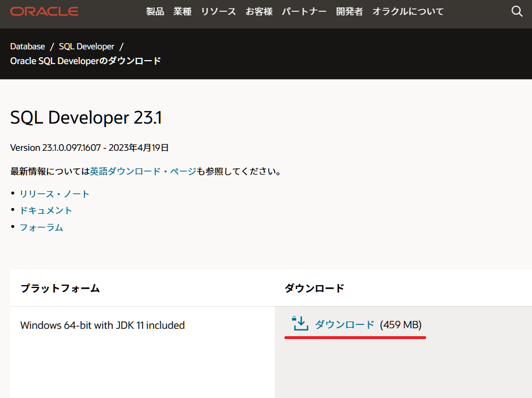Screen dimensions: 532x398
Task: Open the お客様 menu
Action: (x=259, y=11)
